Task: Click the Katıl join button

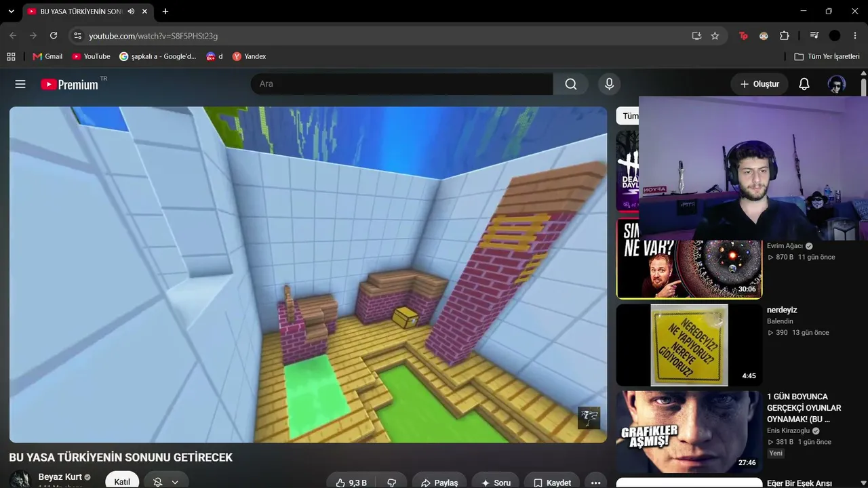Action: tap(122, 482)
